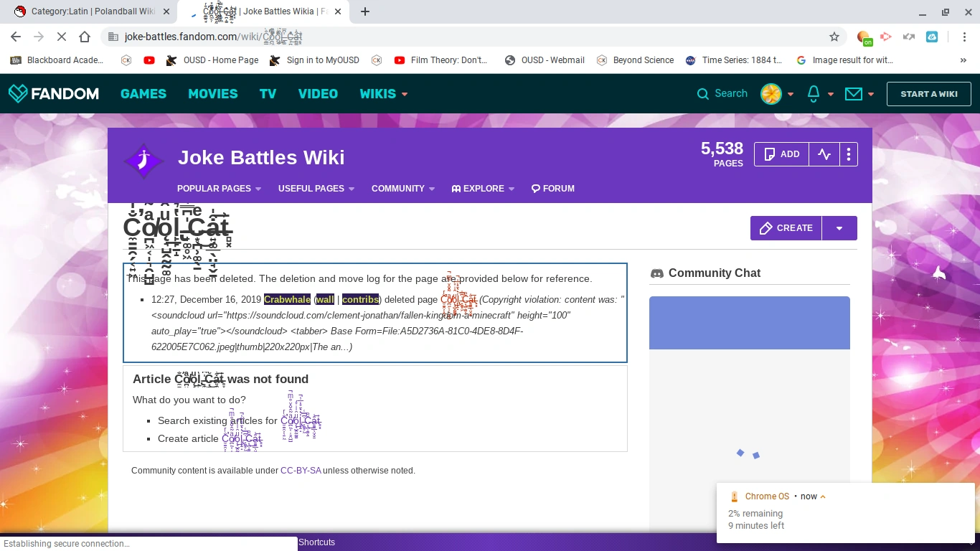Open the Beyond Science bookmark
The width and height of the screenshot is (980, 551).
pos(635,60)
